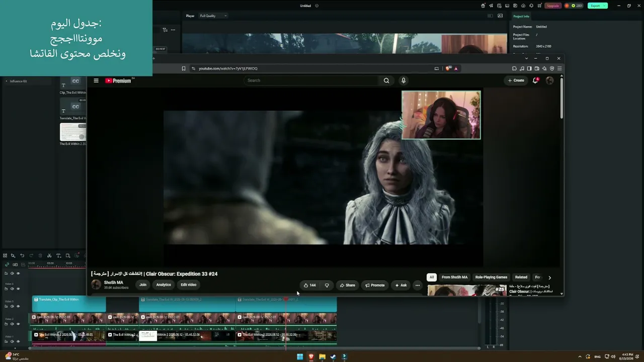Click the Promote button
644x362 pixels.
pyautogui.click(x=375, y=285)
